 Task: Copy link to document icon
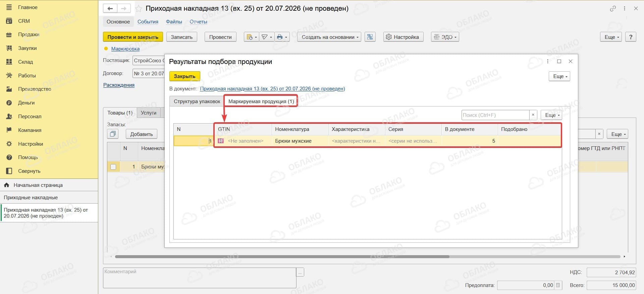[x=613, y=9]
